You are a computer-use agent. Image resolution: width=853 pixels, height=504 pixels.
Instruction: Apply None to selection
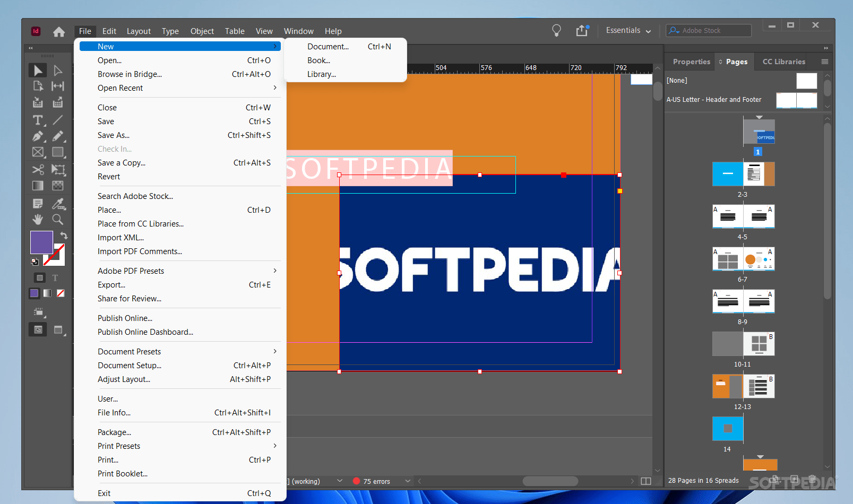point(61,293)
